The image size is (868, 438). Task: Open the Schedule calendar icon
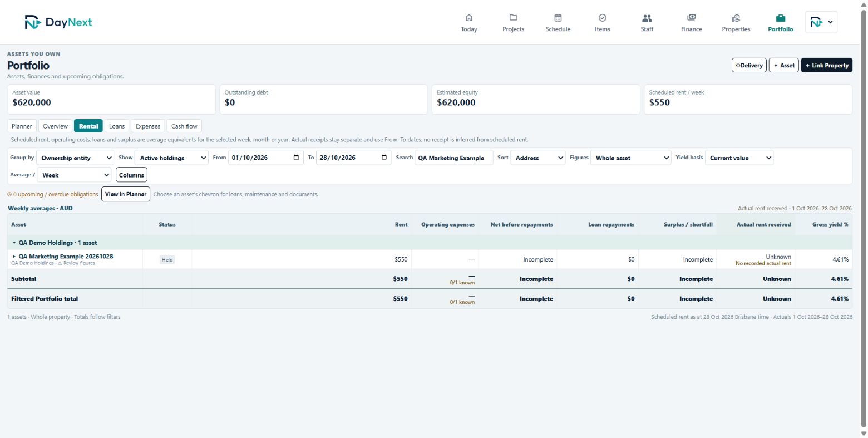tap(558, 18)
